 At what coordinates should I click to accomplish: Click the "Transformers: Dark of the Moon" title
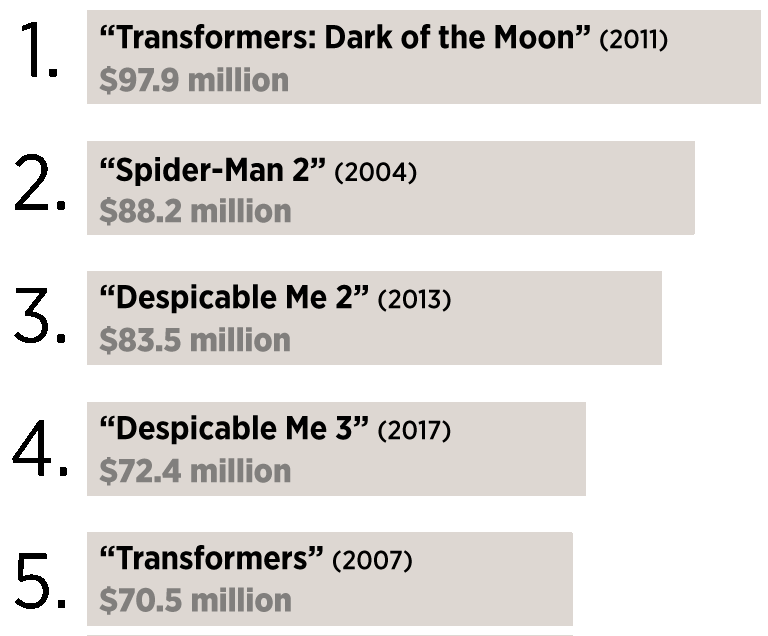point(345,37)
